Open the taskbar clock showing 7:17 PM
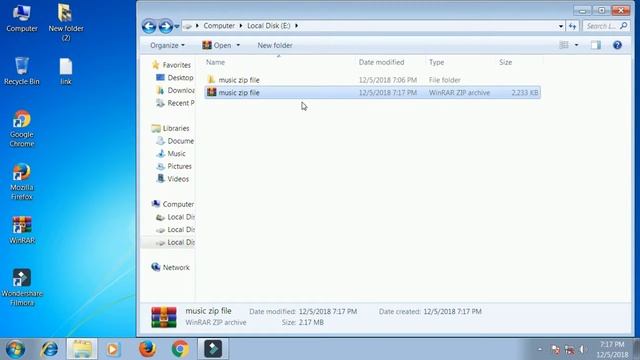The image size is (640, 360). click(612, 350)
